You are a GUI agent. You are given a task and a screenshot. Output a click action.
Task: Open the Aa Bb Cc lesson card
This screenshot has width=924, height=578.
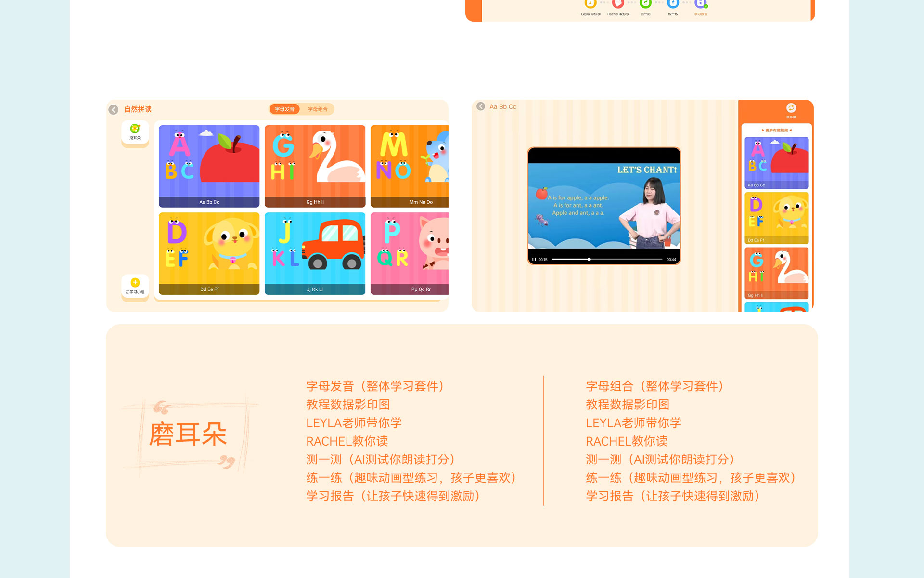pos(209,166)
